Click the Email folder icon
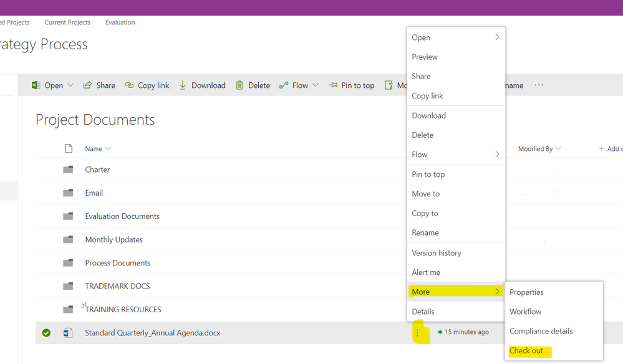The image size is (623, 364). (68, 193)
